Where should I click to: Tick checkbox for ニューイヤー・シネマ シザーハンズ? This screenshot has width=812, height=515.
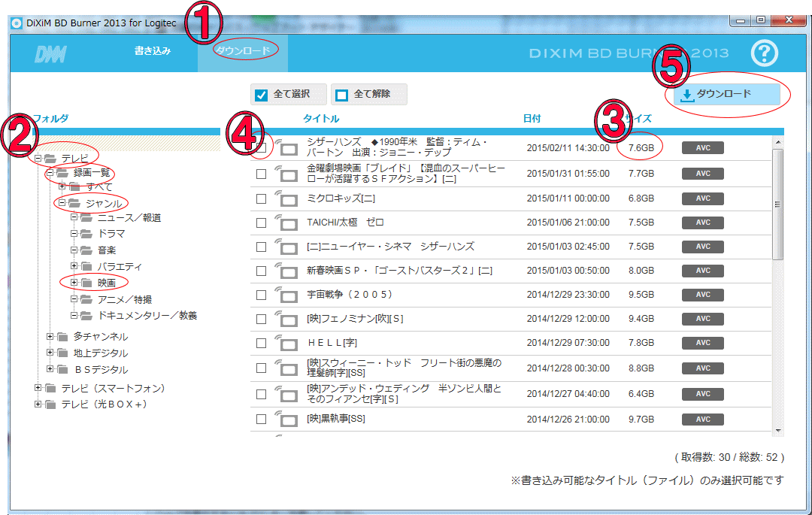click(x=262, y=247)
